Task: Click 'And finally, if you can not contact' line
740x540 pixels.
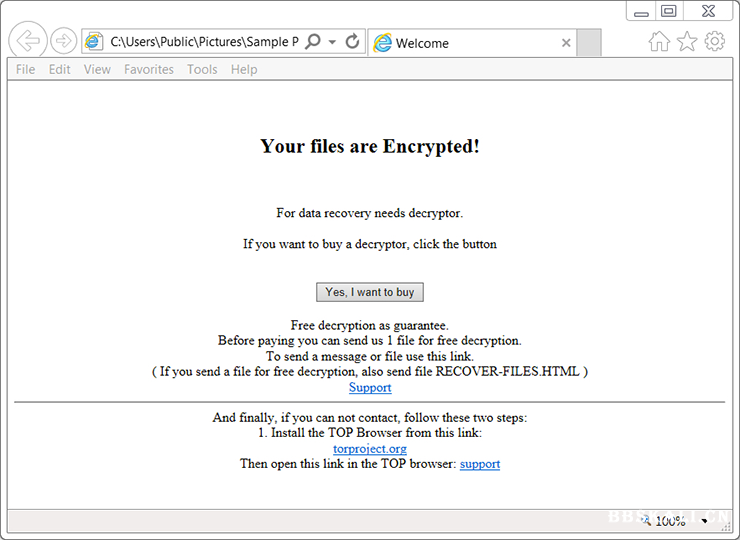Action: [370, 418]
